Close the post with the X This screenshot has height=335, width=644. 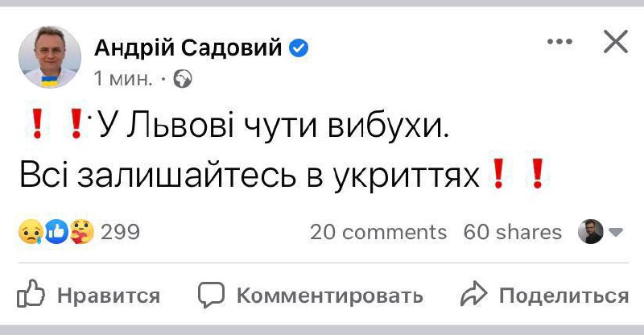[x=615, y=42]
